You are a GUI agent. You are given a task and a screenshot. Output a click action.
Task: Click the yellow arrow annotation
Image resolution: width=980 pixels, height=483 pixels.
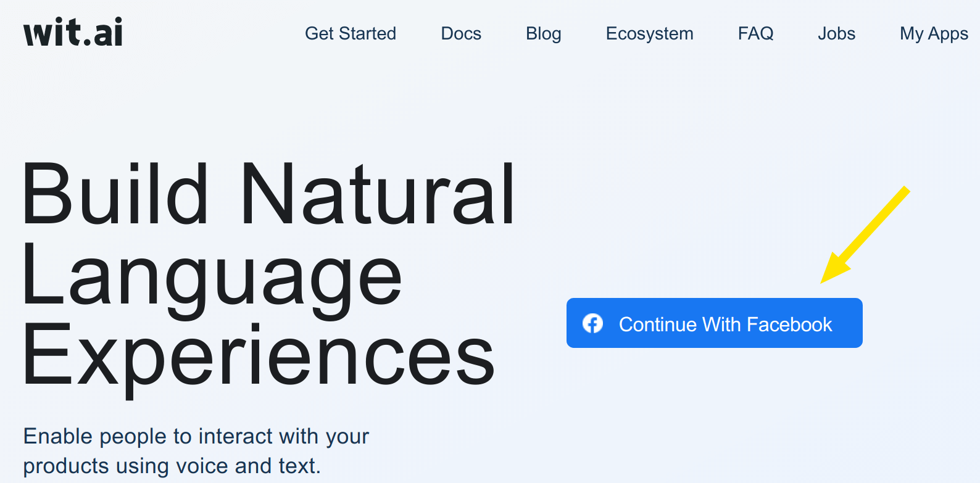coord(865,234)
